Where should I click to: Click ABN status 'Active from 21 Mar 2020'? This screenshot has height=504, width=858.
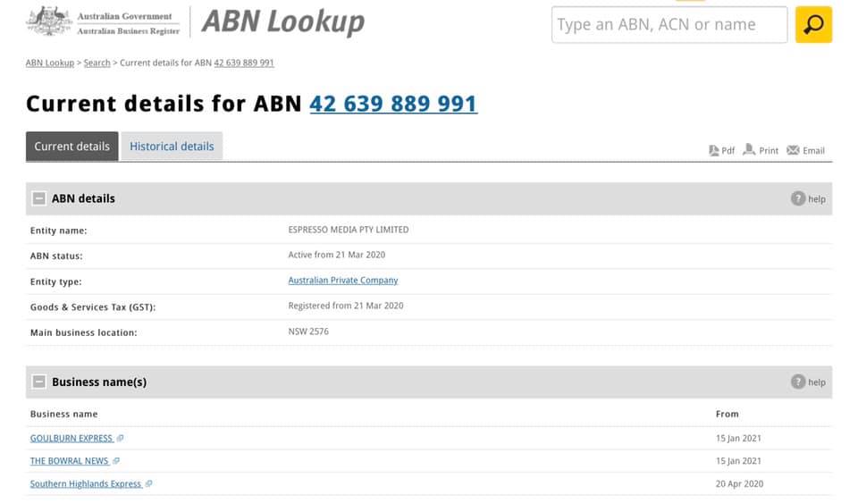pyautogui.click(x=337, y=255)
